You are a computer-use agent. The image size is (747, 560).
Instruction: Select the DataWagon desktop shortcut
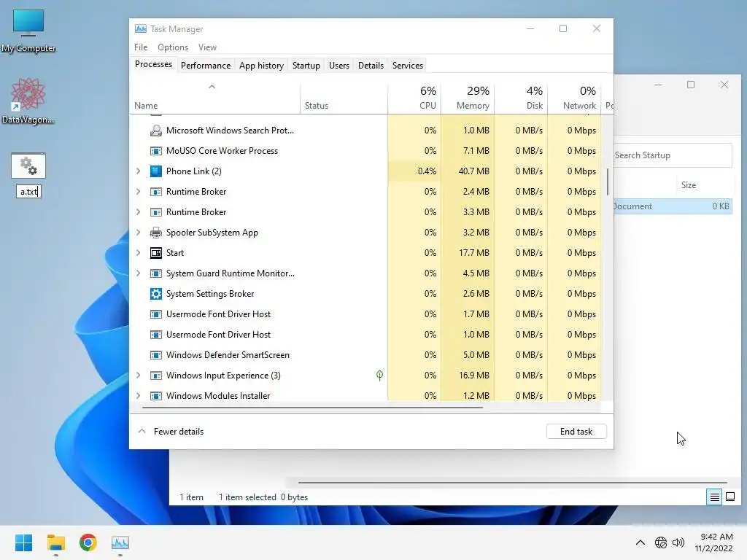coord(28,101)
